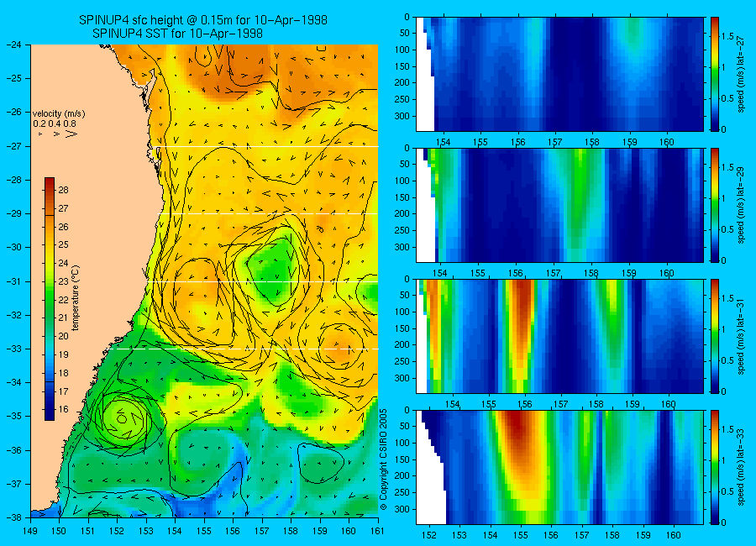Click the 'speed (m/s) lat=-31' label
Viewport: 756px width, 546px height.
[741, 337]
